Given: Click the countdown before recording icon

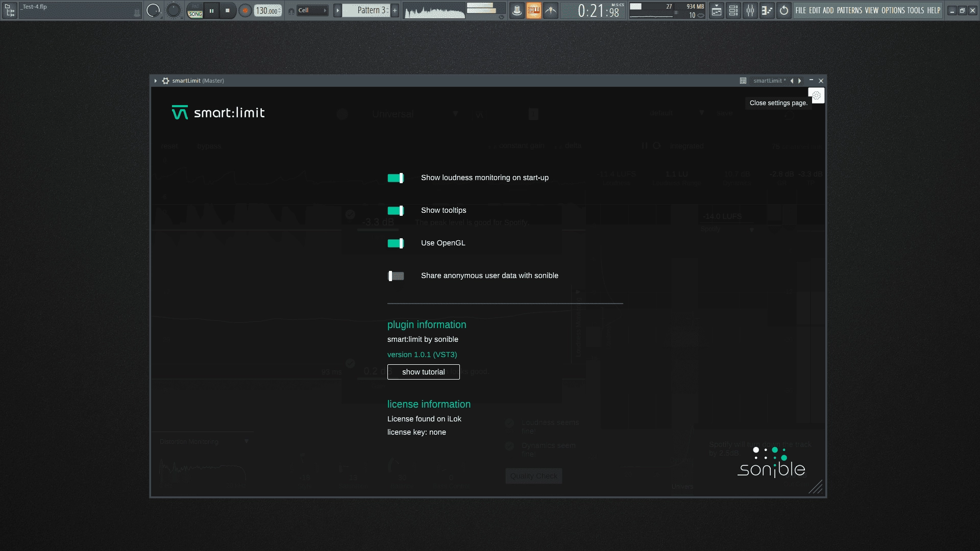Looking at the screenshot, I should pos(550,10).
